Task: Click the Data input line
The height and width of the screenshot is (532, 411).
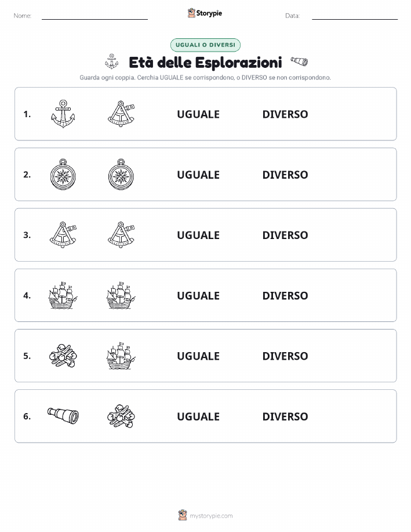Action: point(355,16)
